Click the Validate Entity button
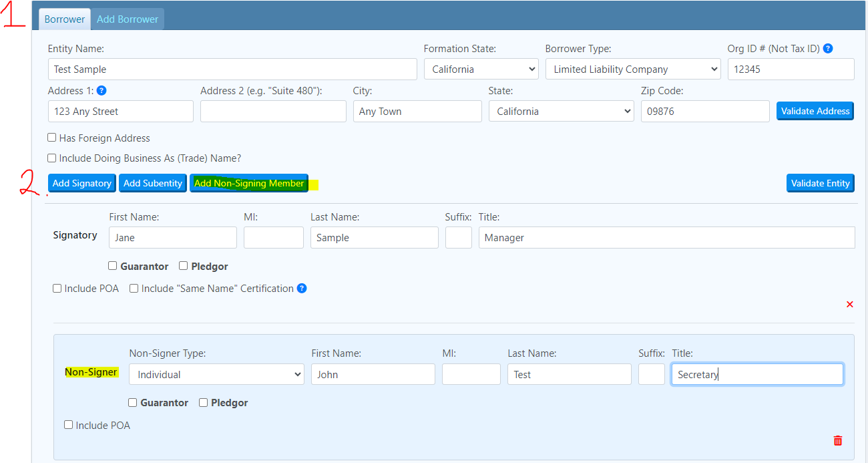The height and width of the screenshot is (463, 868). 820,183
